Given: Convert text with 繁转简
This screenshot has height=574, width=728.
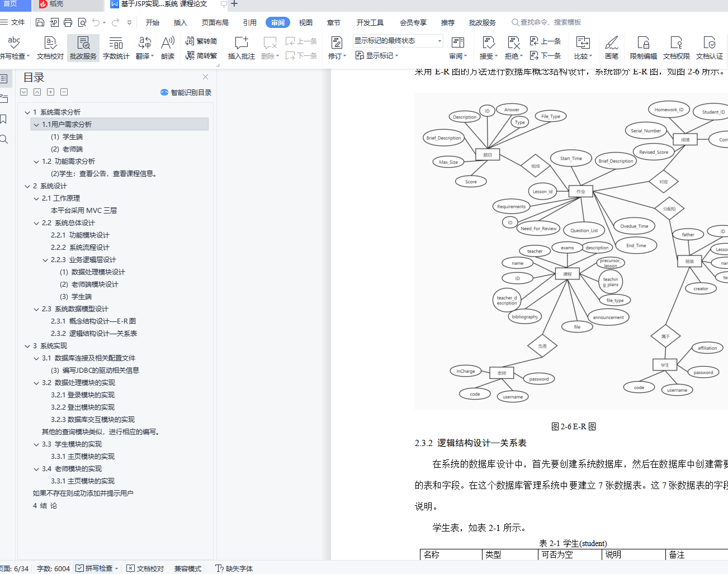Looking at the screenshot, I should click(201, 41).
